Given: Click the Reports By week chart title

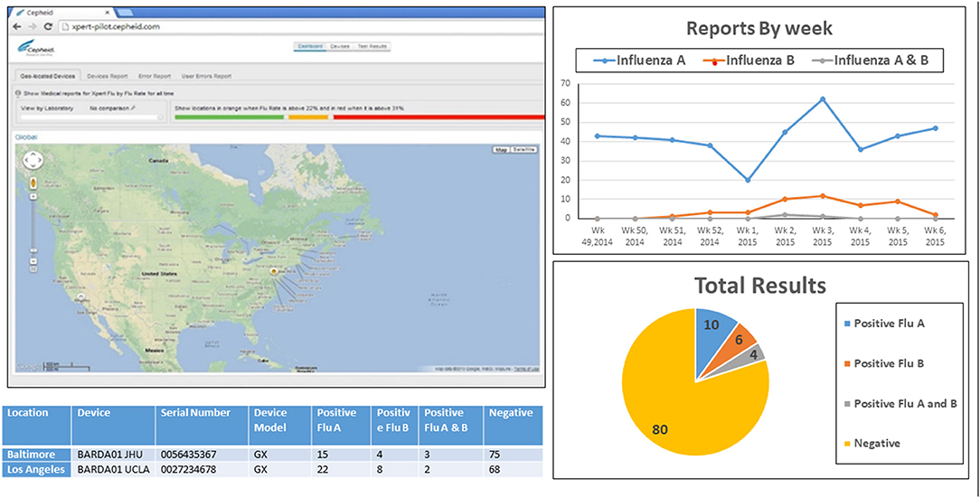Looking at the screenshot, I should [x=759, y=29].
